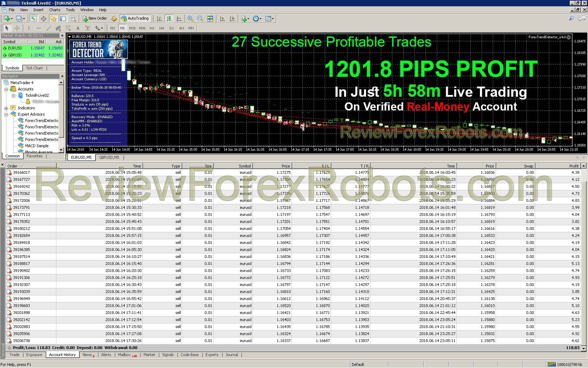
Task: Select the Horizontal Line drawing tool
Action: [x=38, y=28]
